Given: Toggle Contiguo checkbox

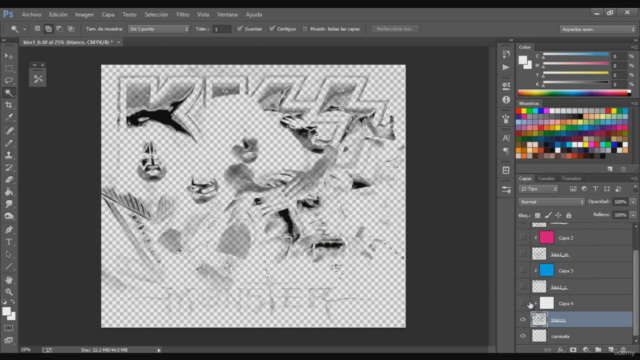Looking at the screenshot, I should (272, 29).
